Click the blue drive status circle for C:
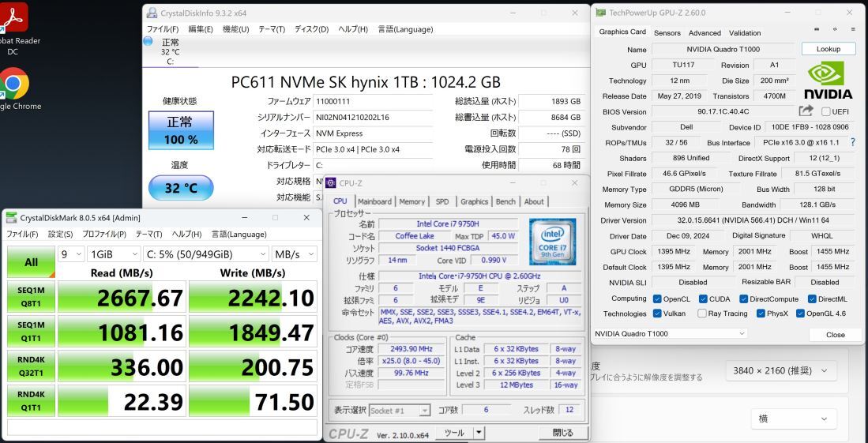868x443 pixels. tap(148, 41)
